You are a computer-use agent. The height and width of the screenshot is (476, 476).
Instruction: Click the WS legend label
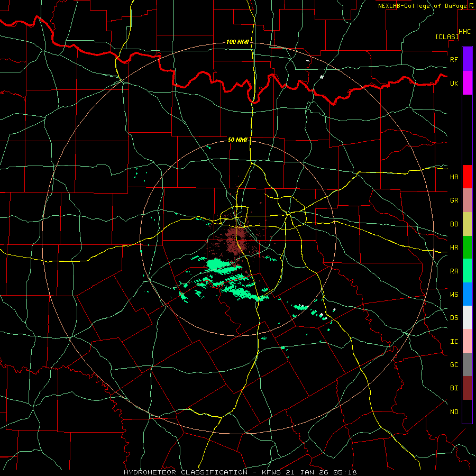tap(454, 294)
